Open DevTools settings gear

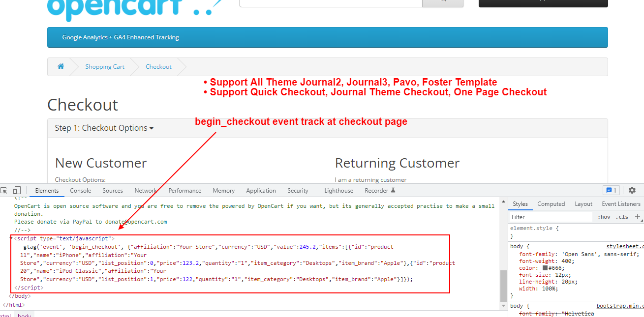point(632,191)
